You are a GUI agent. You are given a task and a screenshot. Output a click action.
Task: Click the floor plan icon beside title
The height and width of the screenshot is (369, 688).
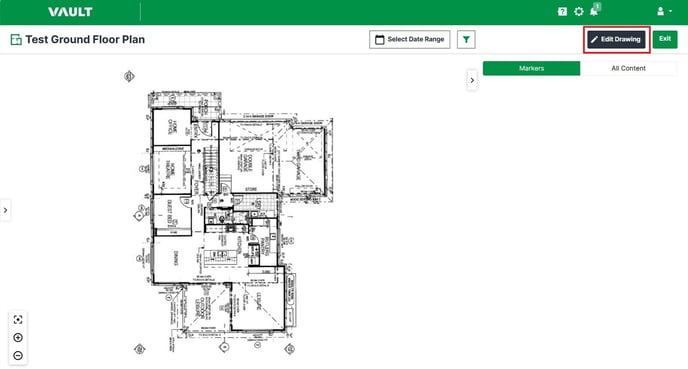coord(16,39)
